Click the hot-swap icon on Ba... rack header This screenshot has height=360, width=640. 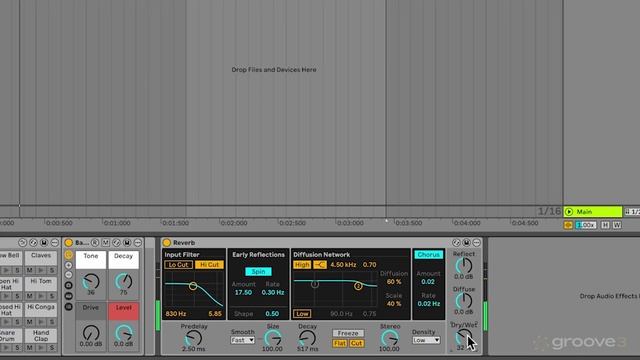pyautogui.click(x=116, y=242)
